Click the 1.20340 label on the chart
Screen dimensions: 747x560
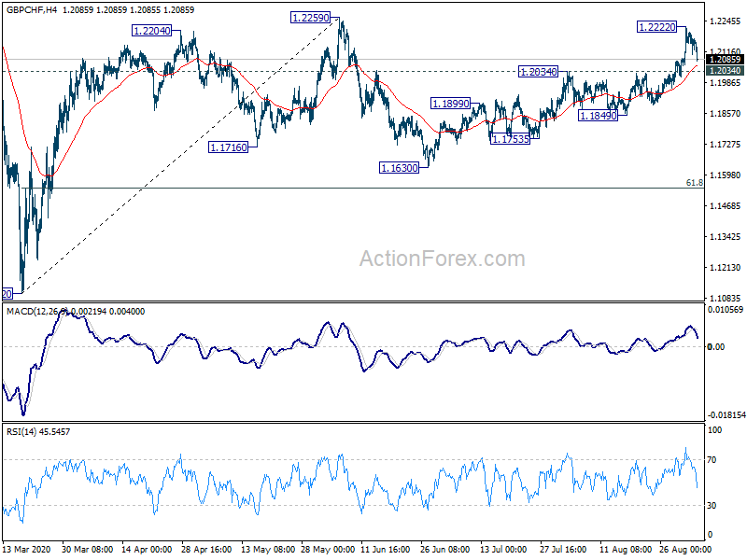(538, 72)
